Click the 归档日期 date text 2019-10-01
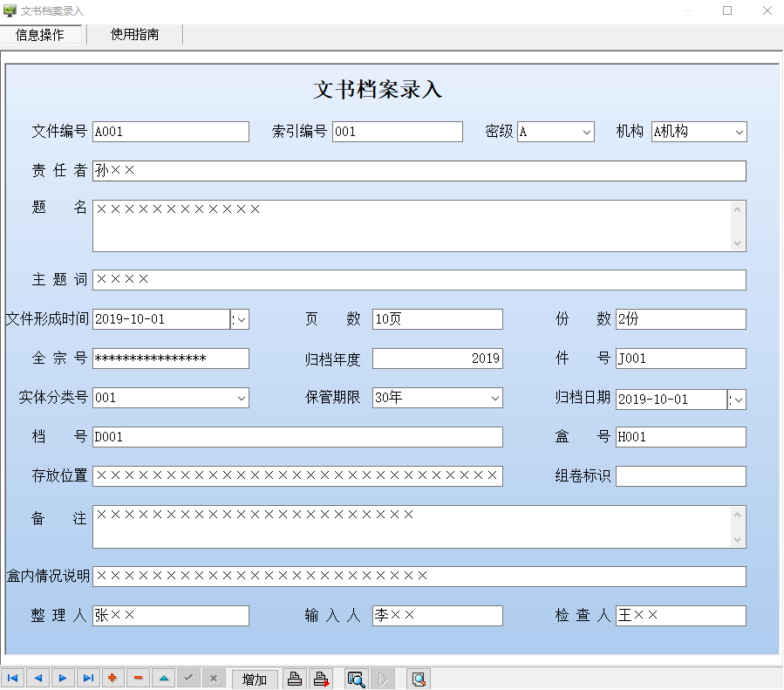The height and width of the screenshot is (690, 784). click(x=653, y=400)
